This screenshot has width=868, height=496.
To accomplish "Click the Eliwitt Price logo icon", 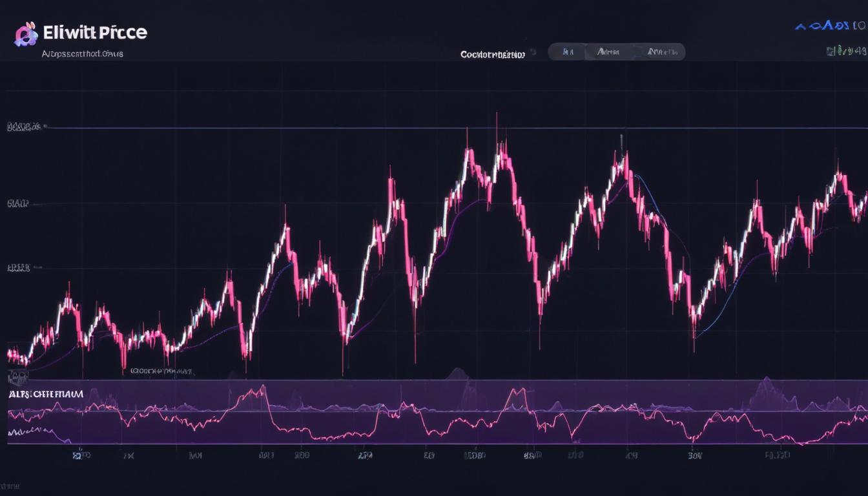I will tap(25, 32).
